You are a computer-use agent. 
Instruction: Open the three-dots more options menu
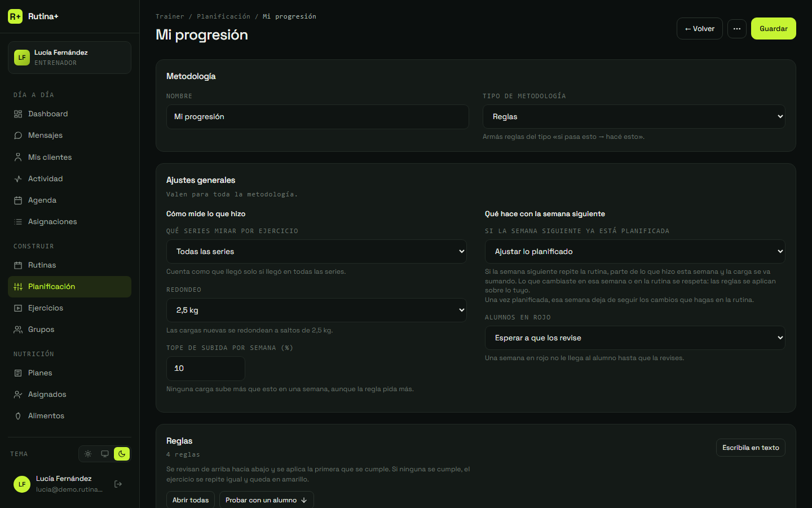point(737,29)
